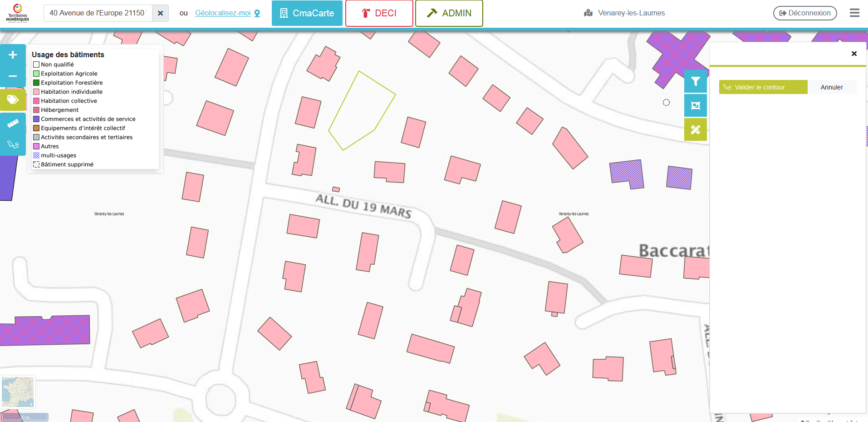Select the ruler measurement tool

tap(13, 123)
